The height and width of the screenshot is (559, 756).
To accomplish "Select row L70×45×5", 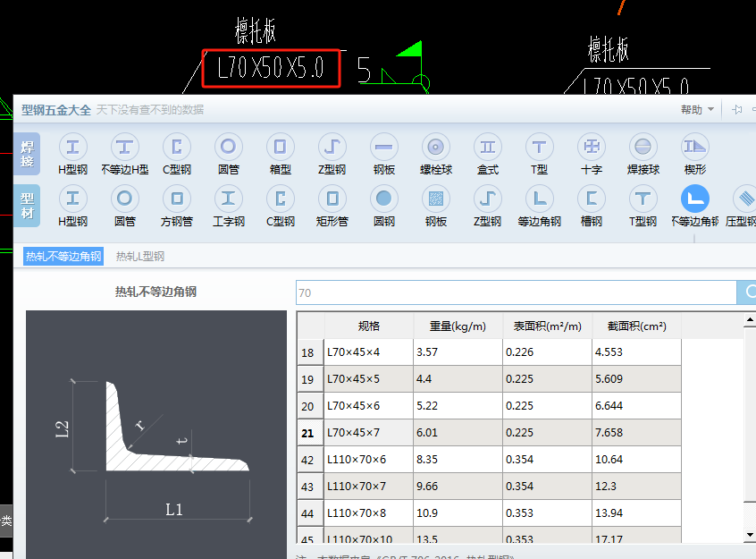I will pyautogui.click(x=489, y=379).
